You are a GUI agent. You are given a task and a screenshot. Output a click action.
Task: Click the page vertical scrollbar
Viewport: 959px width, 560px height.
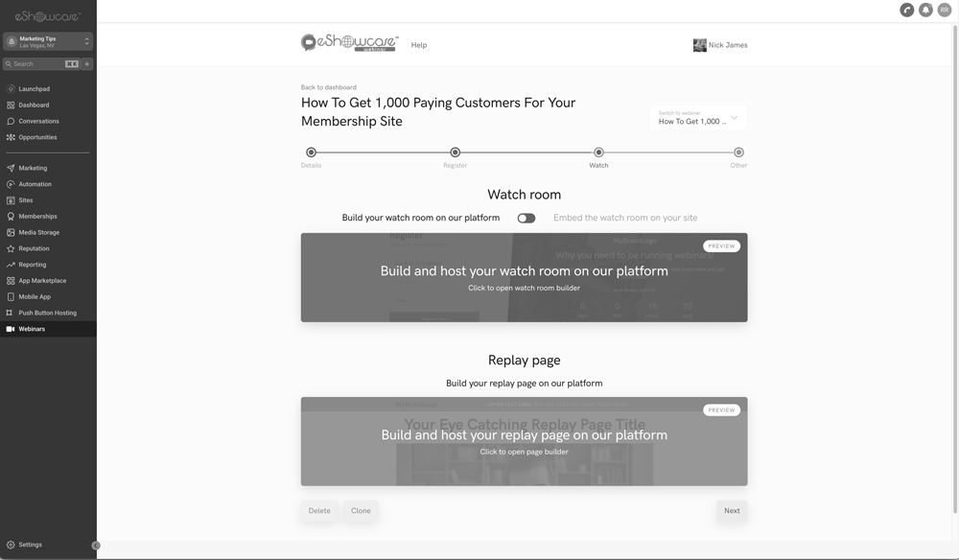955,269
